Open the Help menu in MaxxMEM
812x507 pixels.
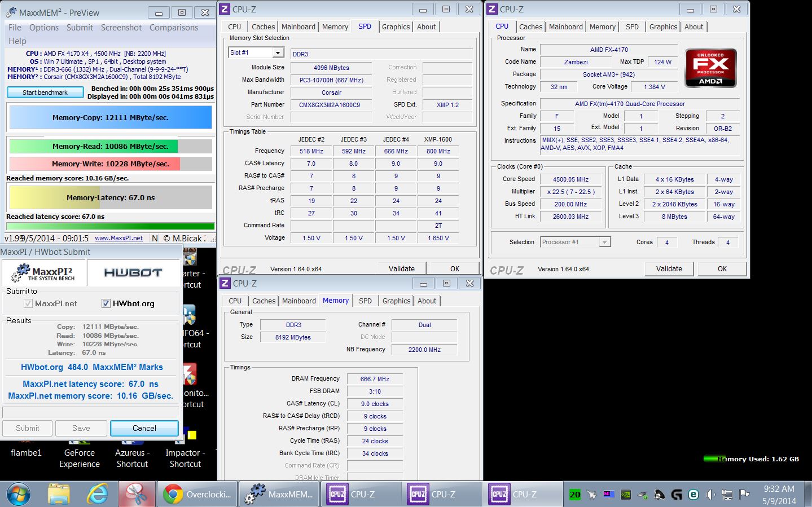pos(17,41)
